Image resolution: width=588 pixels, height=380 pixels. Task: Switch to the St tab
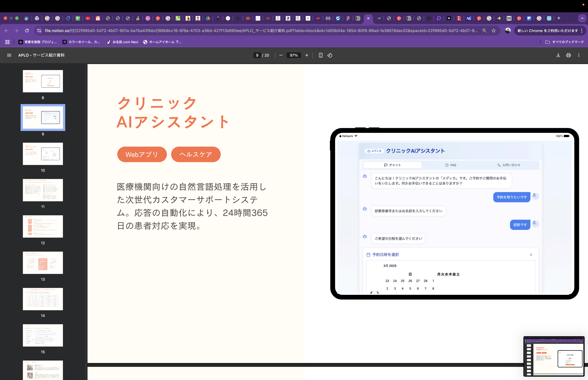tap(449, 18)
